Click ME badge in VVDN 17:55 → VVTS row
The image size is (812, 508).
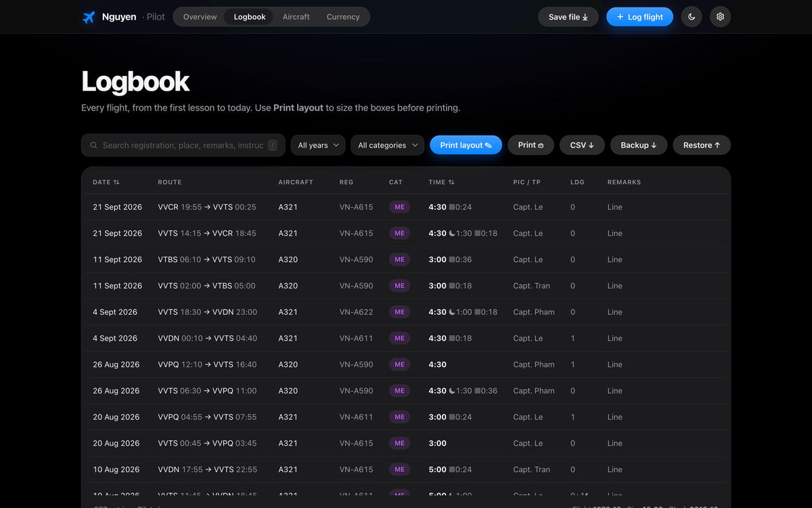[399, 469]
